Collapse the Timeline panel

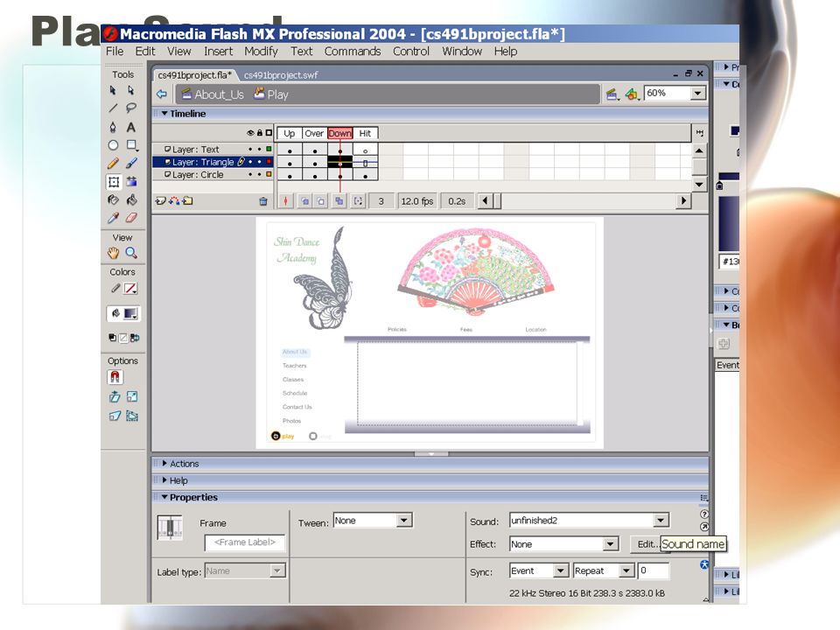tap(165, 114)
